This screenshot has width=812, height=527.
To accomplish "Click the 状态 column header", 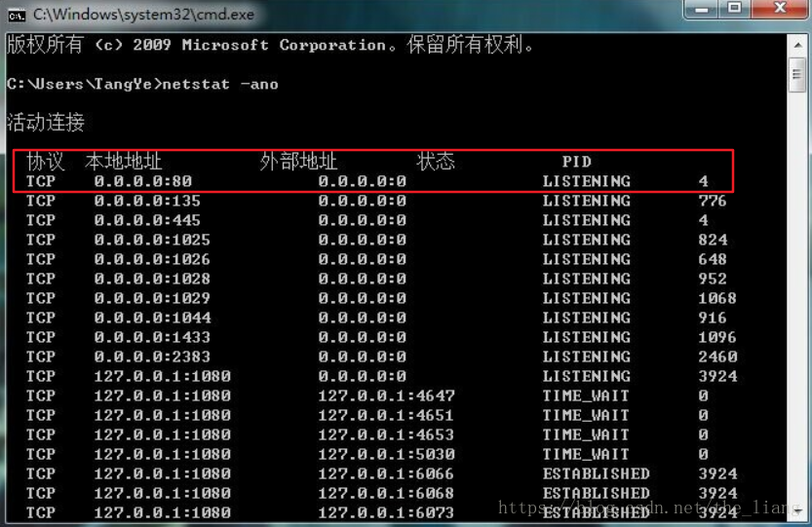I will (x=436, y=162).
